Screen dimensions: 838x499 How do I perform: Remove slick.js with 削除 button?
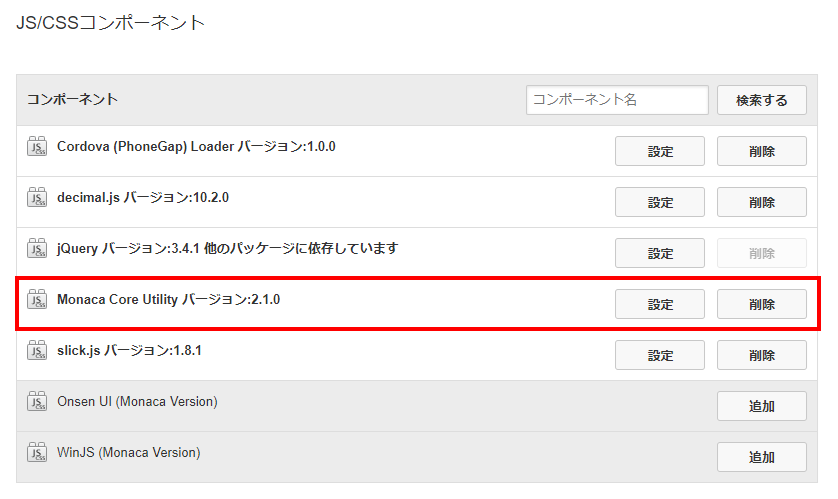point(762,355)
